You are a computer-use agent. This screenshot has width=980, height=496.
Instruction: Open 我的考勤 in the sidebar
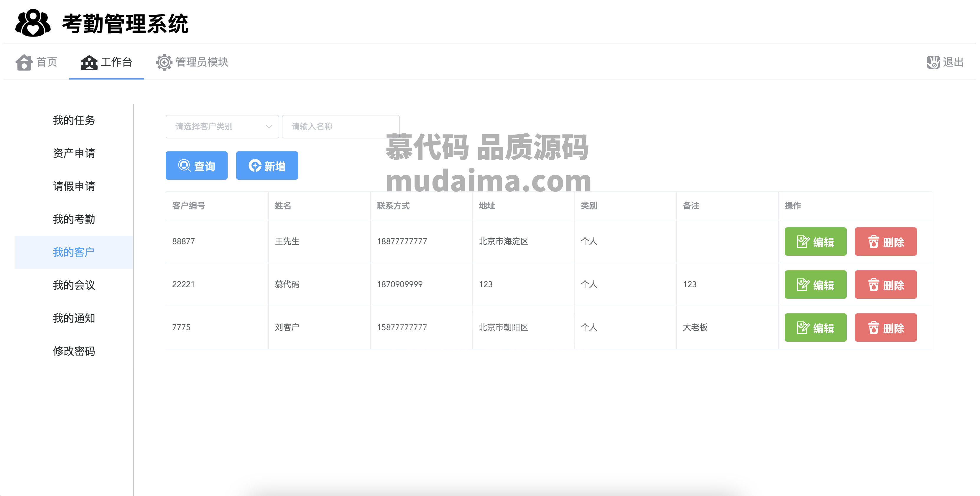74,220
